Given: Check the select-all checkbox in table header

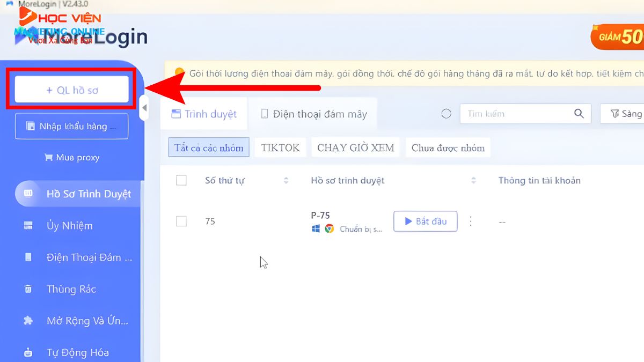Looking at the screenshot, I should pyautogui.click(x=181, y=180).
